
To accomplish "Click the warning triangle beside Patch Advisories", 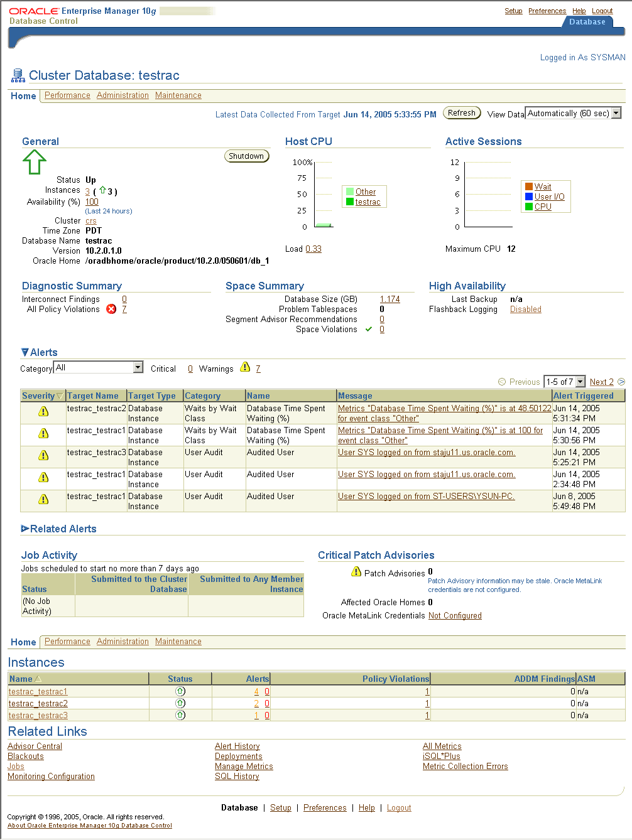I will [x=356, y=571].
